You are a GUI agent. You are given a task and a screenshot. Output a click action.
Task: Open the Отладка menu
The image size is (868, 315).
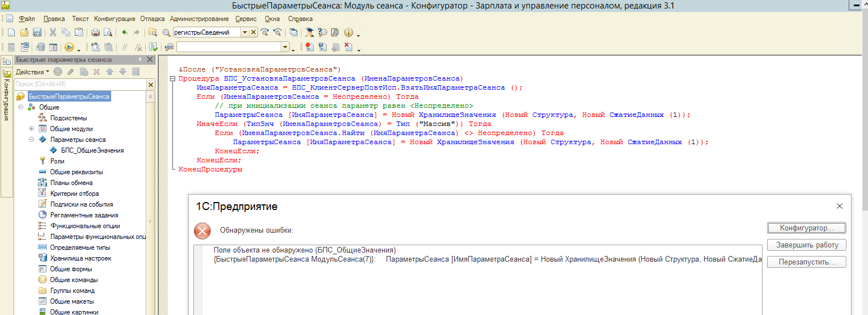point(151,19)
